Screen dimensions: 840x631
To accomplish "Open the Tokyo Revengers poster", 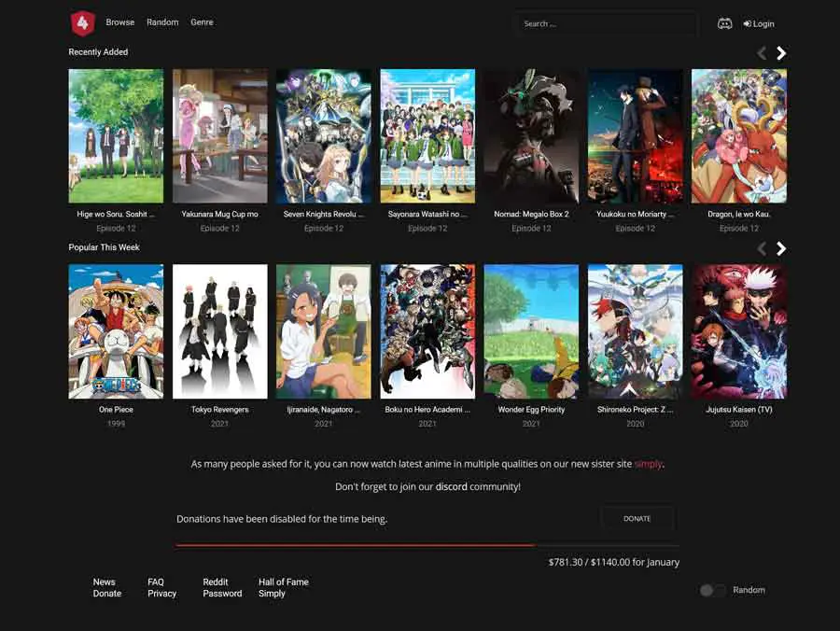I will coord(219,331).
